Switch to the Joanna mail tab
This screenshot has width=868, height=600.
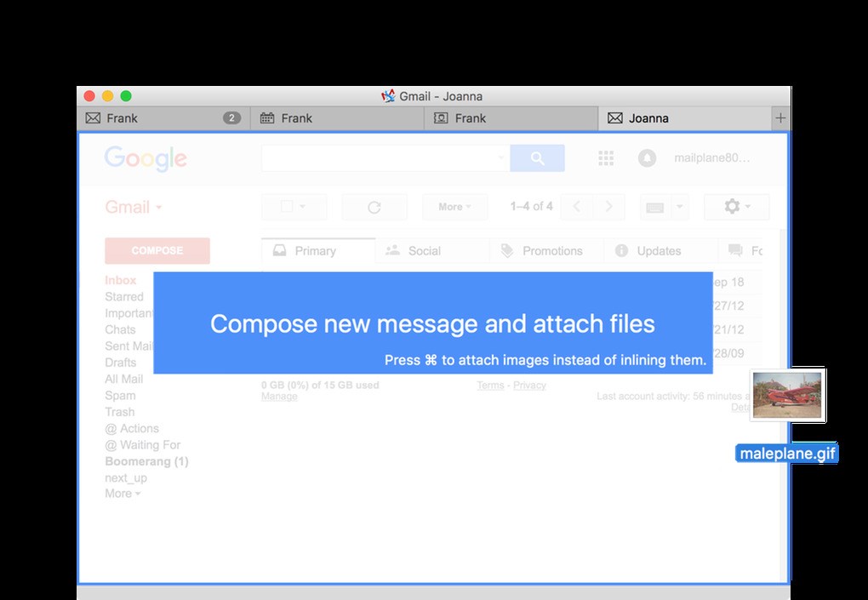coord(684,118)
